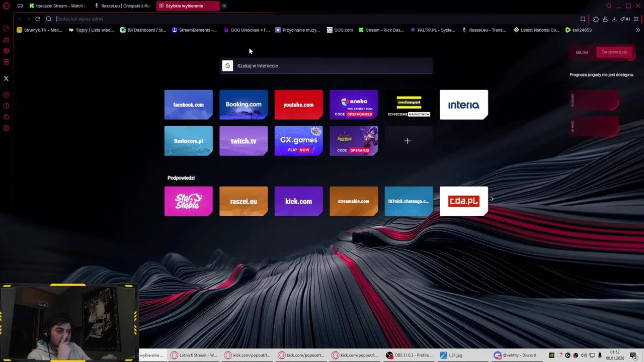644x362 pixels.
Task: Click the Zarejestruj się button
Action: 614,52
